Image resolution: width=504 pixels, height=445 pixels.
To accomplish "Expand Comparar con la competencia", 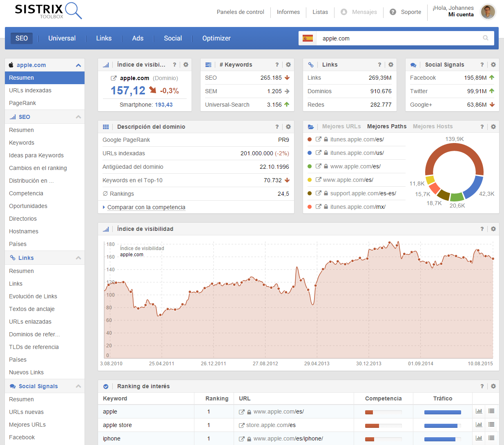I will point(146,207).
